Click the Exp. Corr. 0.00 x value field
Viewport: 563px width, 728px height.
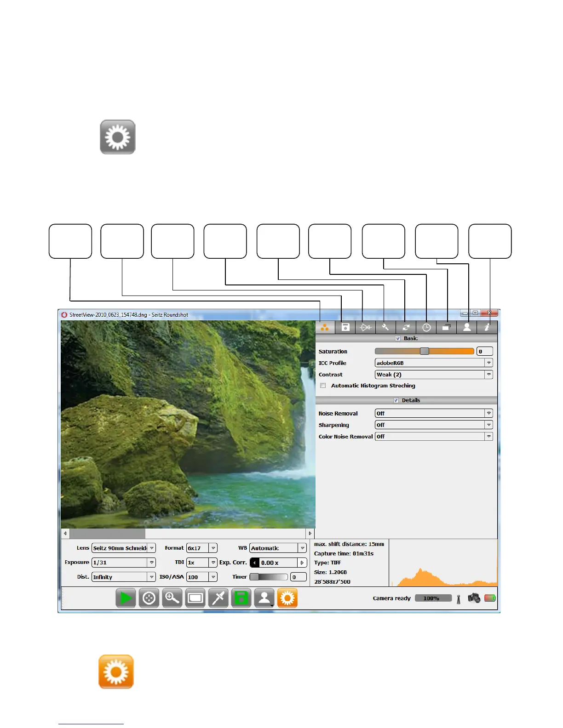coord(278,563)
